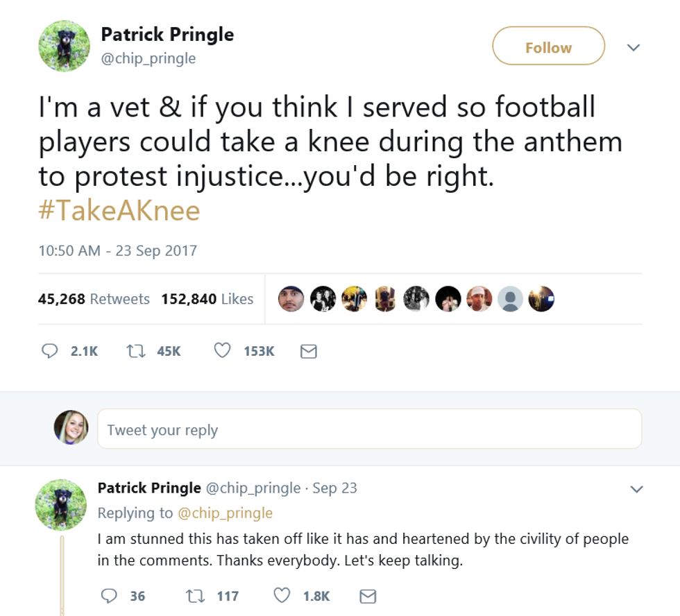View the 45,268 Retweets list
This screenshot has height=616, width=680.
click(94, 299)
